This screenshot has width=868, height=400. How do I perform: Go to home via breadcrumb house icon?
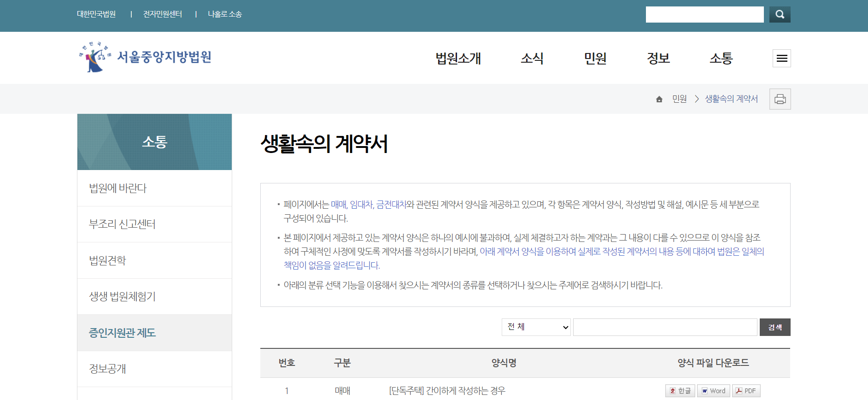pos(659,99)
